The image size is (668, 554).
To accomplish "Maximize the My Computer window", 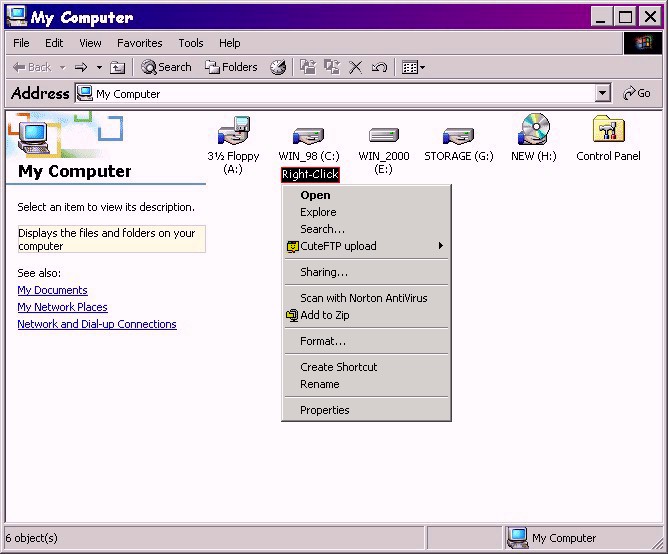I will [625, 17].
